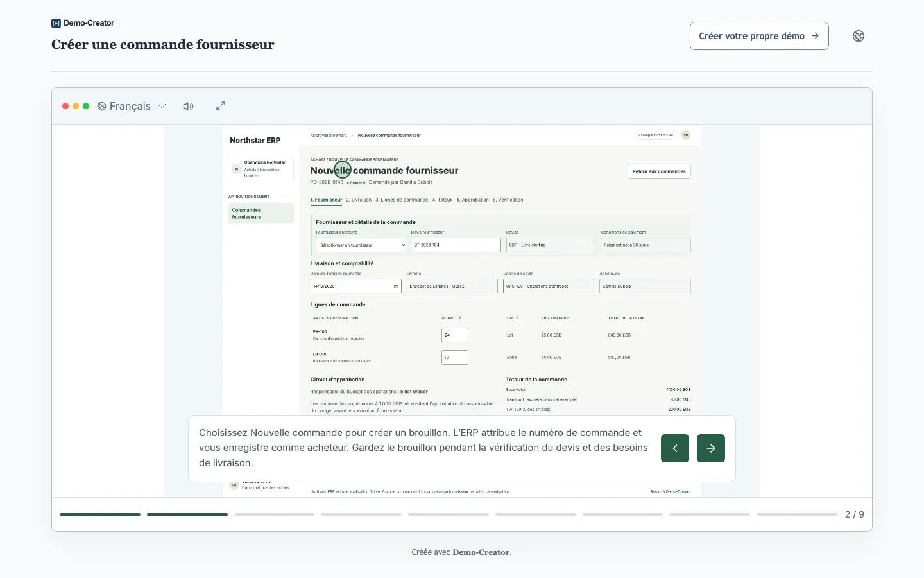Click Créer votre propre démo button
The width and height of the screenshot is (924, 578).
click(x=759, y=36)
